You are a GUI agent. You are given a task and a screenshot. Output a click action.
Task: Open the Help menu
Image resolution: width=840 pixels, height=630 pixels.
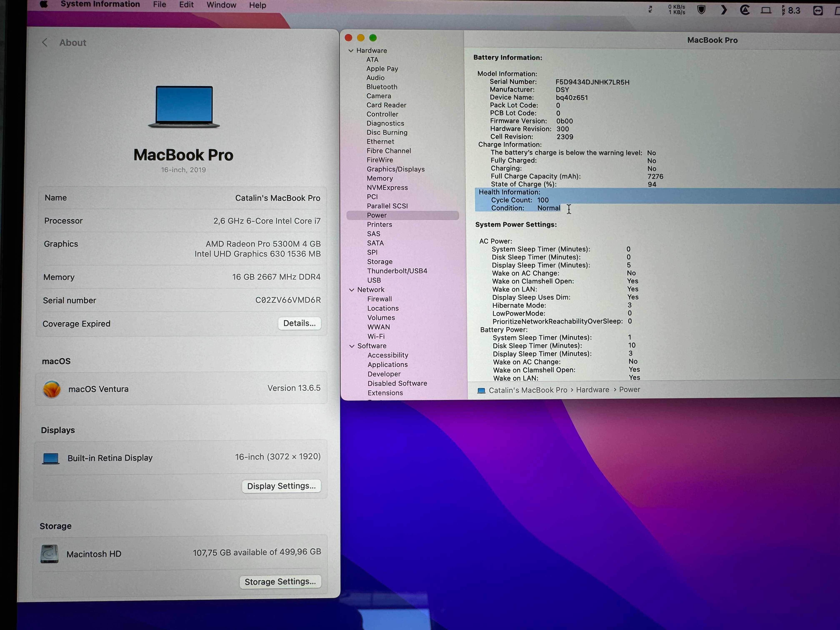(x=257, y=5)
